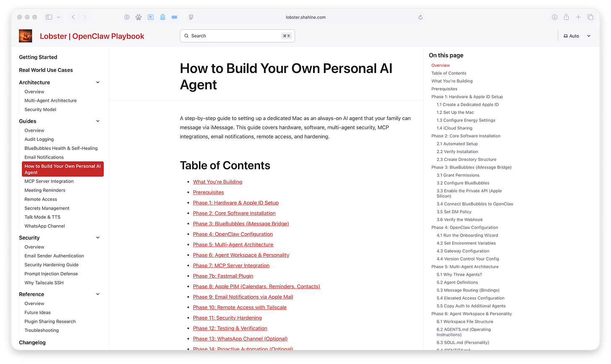The width and height of the screenshot is (611, 364).
Task: Open Lobster | OpenClaw Playbook home link
Action: 92,36
